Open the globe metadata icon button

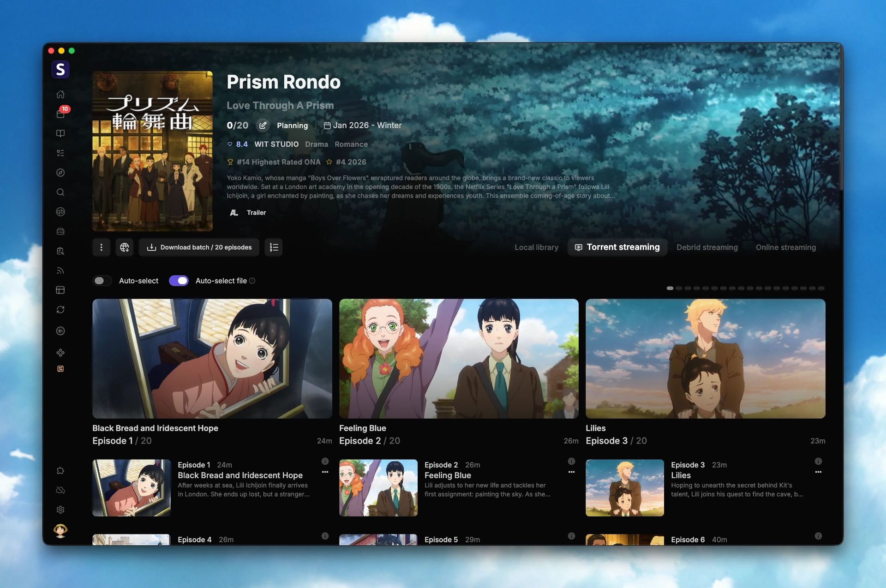coord(125,247)
